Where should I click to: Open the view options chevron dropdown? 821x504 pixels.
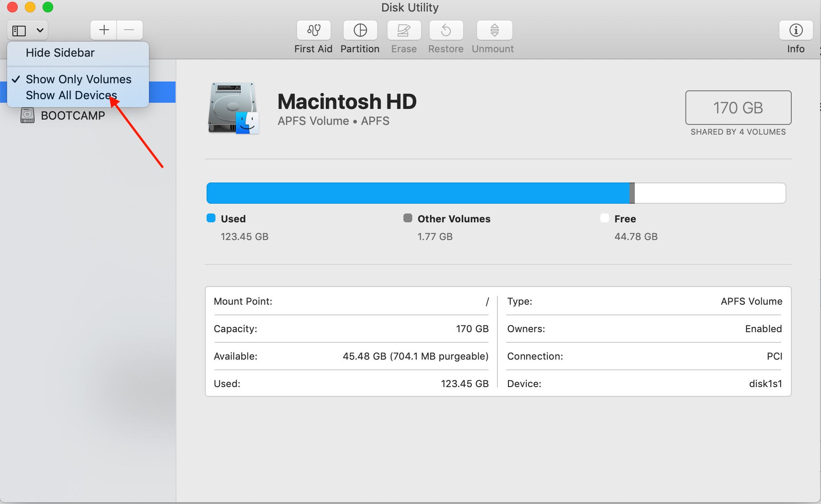click(40, 31)
